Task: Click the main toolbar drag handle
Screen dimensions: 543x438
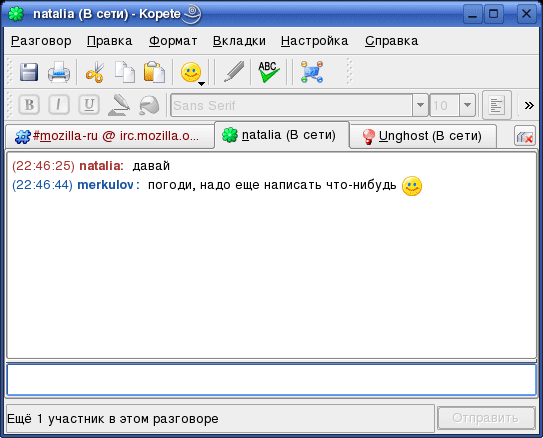Action: pos(9,72)
